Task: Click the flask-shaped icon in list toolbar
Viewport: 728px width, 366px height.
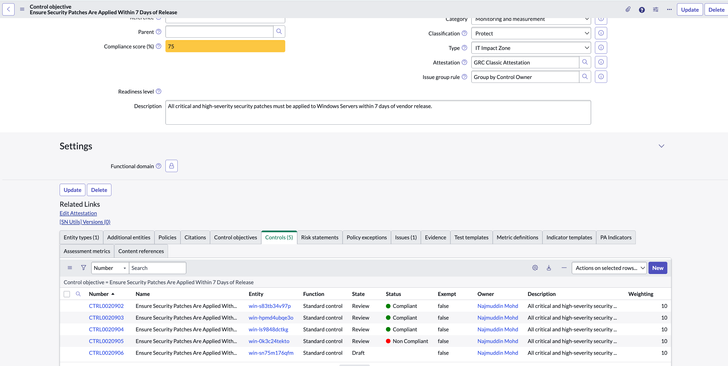Action: coord(549,268)
